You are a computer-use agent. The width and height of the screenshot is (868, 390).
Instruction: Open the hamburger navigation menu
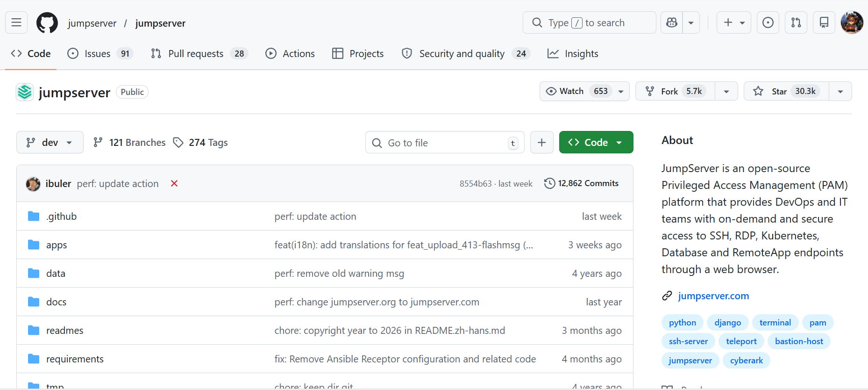pos(16,22)
